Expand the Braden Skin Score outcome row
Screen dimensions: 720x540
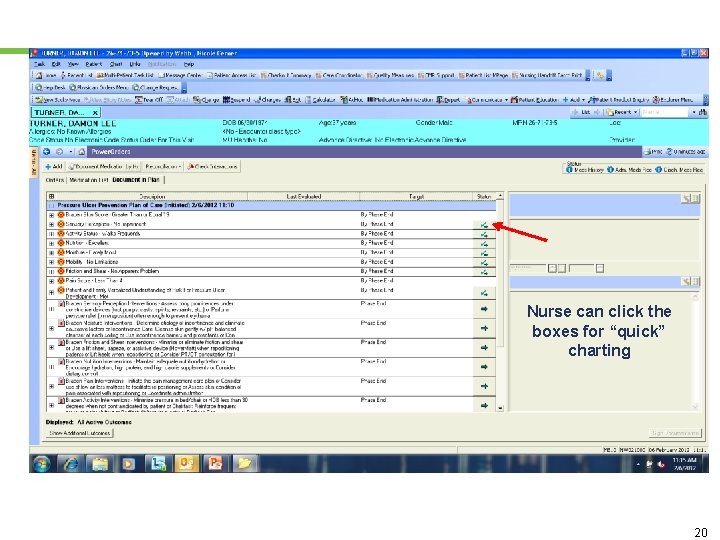coord(51,215)
